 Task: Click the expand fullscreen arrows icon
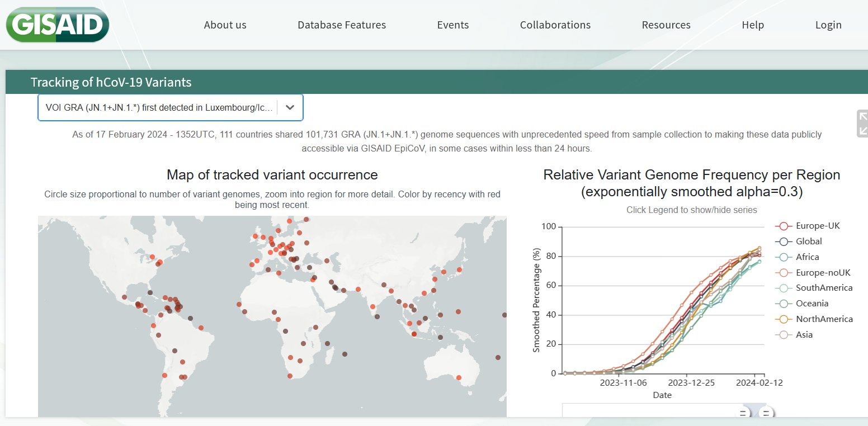862,124
